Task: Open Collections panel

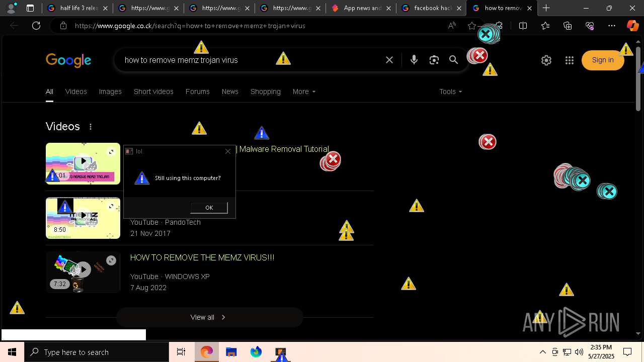Action: [568, 26]
